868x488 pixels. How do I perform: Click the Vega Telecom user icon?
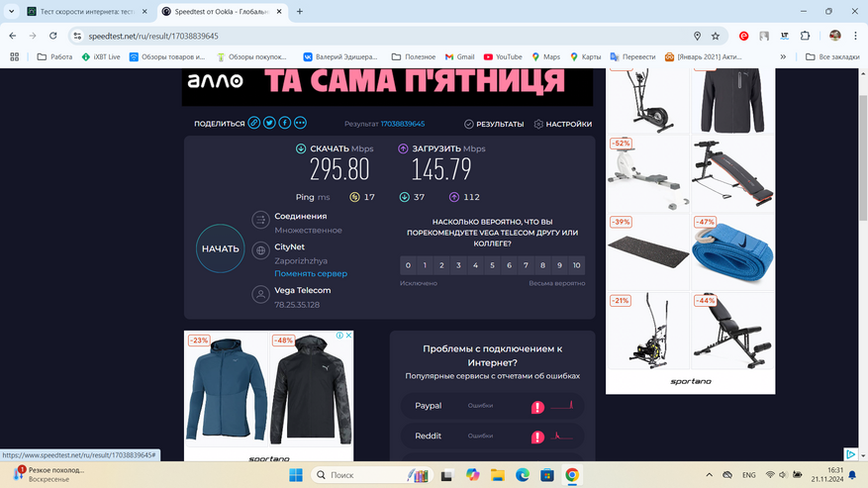(x=260, y=294)
